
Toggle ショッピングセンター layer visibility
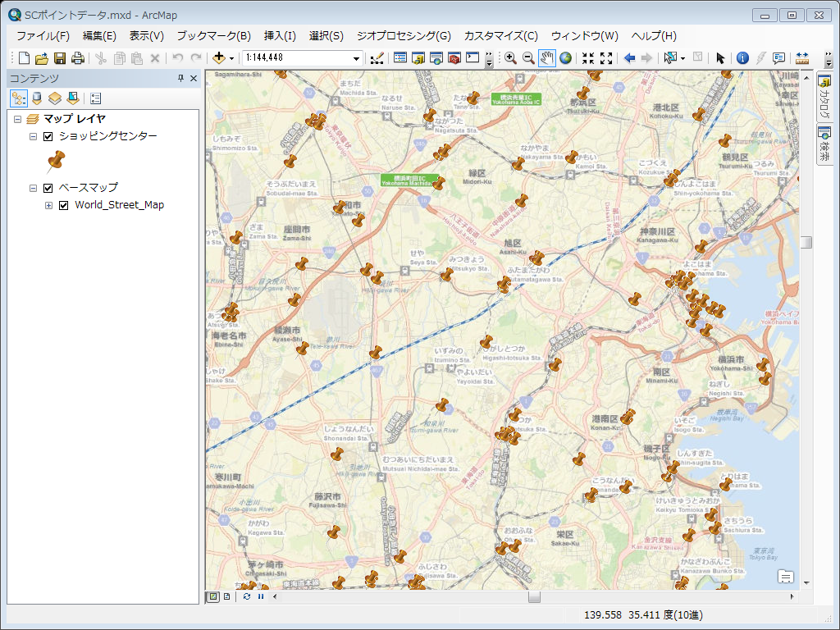tap(48, 136)
